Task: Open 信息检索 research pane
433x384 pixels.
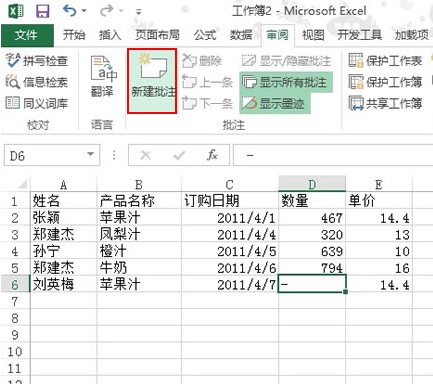Action: click(37, 82)
